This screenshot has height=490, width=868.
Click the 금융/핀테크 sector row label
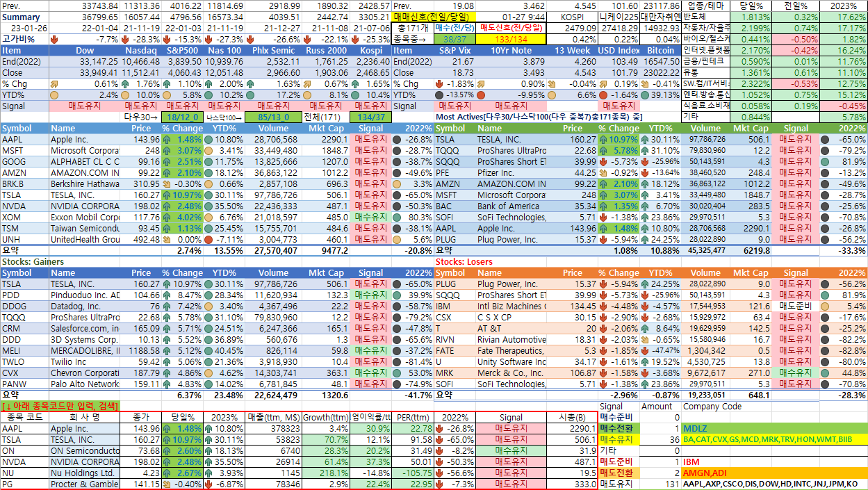pyautogui.click(x=706, y=61)
